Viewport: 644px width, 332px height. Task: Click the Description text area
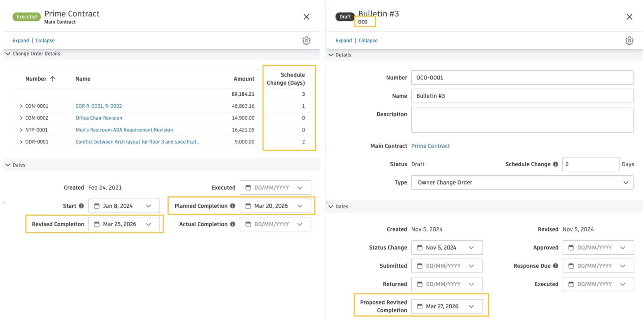522,120
